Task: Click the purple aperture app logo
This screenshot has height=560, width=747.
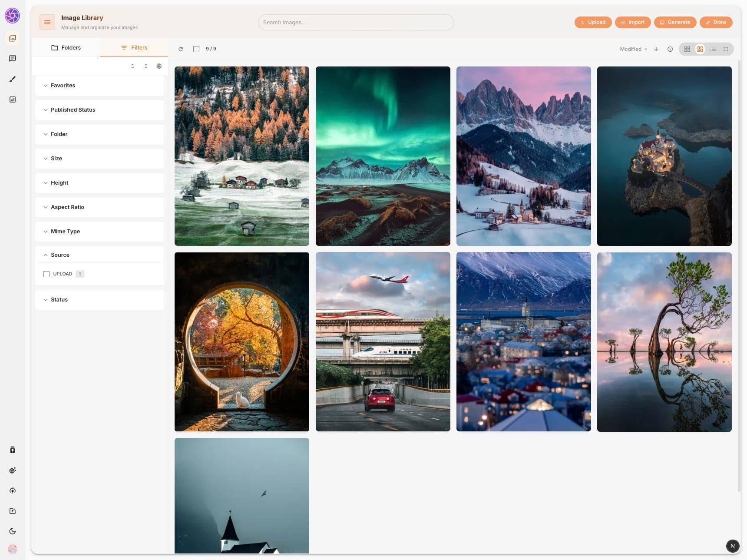Action: 12,16
